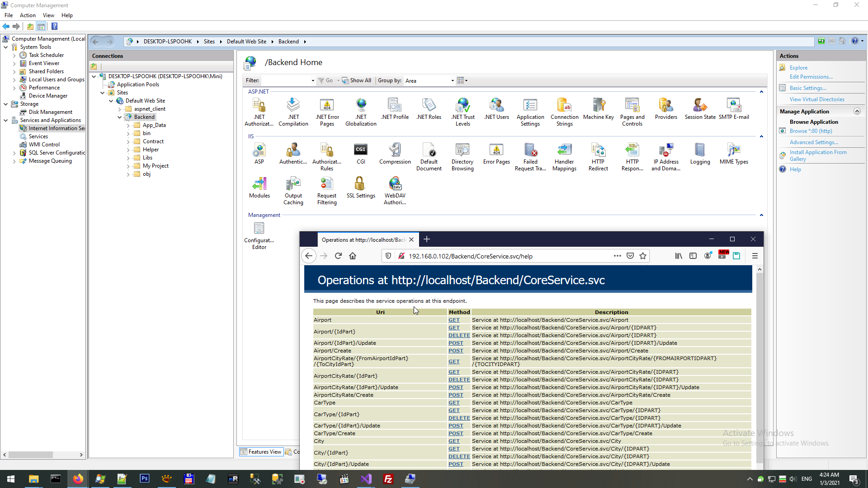Screen dimensions: 868x488
Task: Collapse the Manage Application section
Action: pyautogui.click(x=857, y=112)
